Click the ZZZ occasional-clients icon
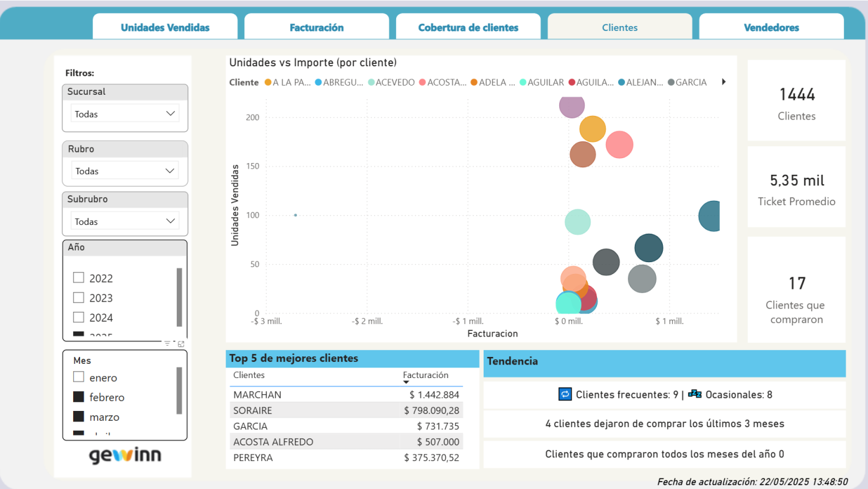Viewport: 868px width, 489px height. pos(694,394)
